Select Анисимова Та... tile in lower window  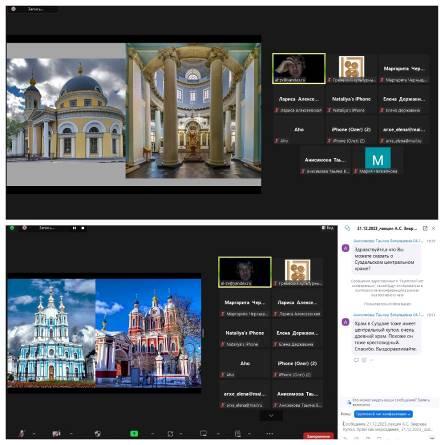[297, 394]
